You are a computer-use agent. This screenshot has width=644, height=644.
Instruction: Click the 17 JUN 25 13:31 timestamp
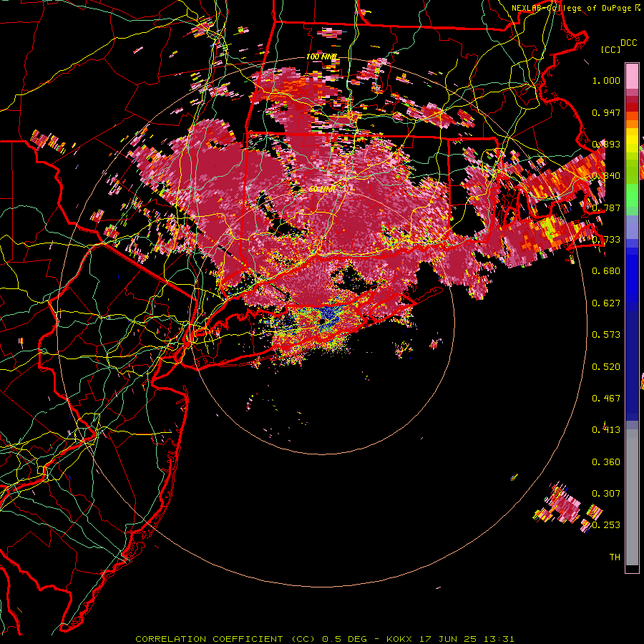click(x=466, y=639)
